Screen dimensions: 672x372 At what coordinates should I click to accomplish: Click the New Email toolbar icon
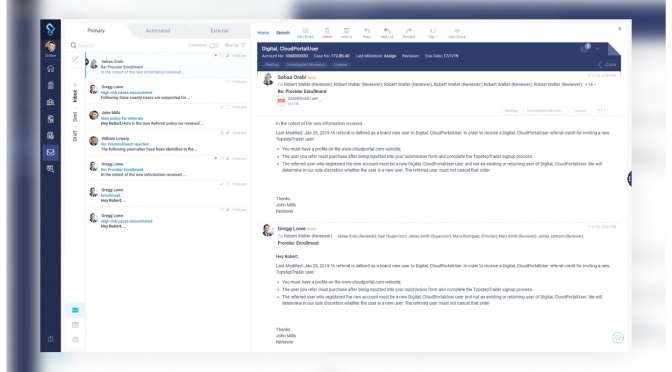pos(305,33)
